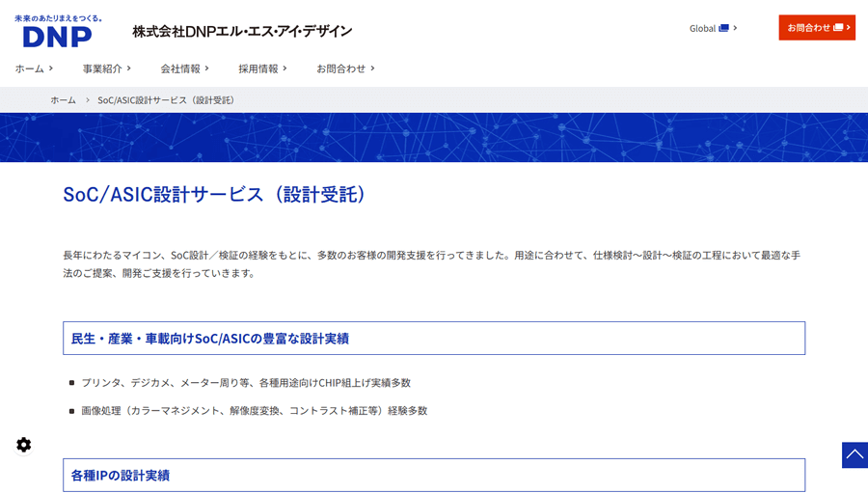Expand the 採用情報 chevron arrow
The height and width of the screenshot is (493, 868).
(285, 68)
